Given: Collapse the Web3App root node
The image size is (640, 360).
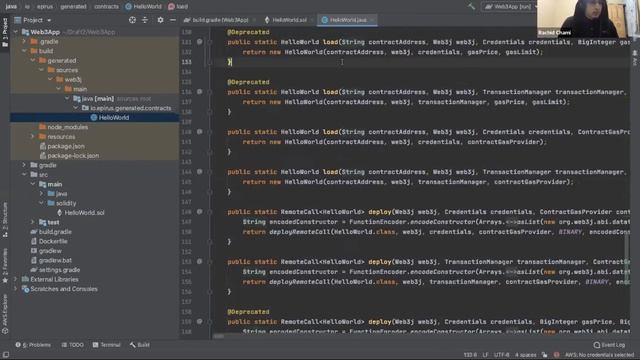Looking at the screenshot, I should (16, 32).
